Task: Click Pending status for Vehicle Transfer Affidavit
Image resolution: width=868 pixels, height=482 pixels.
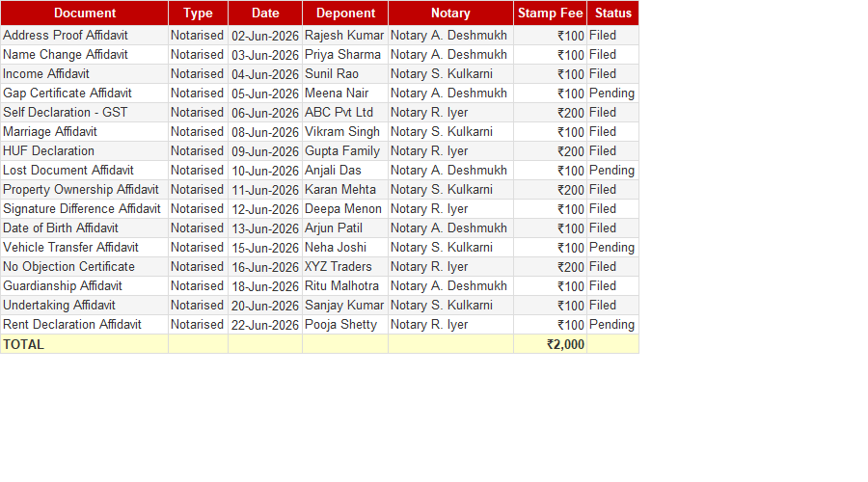Action: (612, 248)
